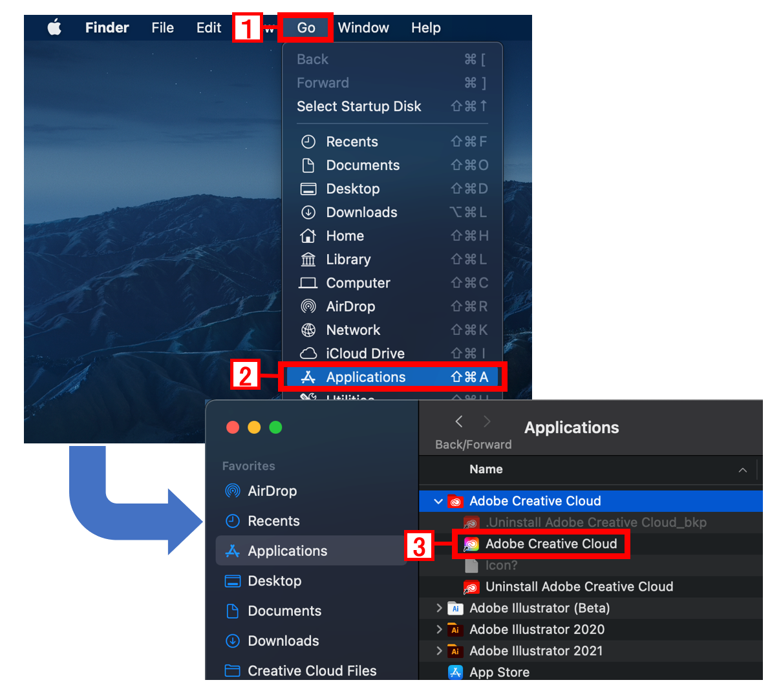Choose Documents from the Go menu
This screenshot has width=781, height=700.
(392, 165)
